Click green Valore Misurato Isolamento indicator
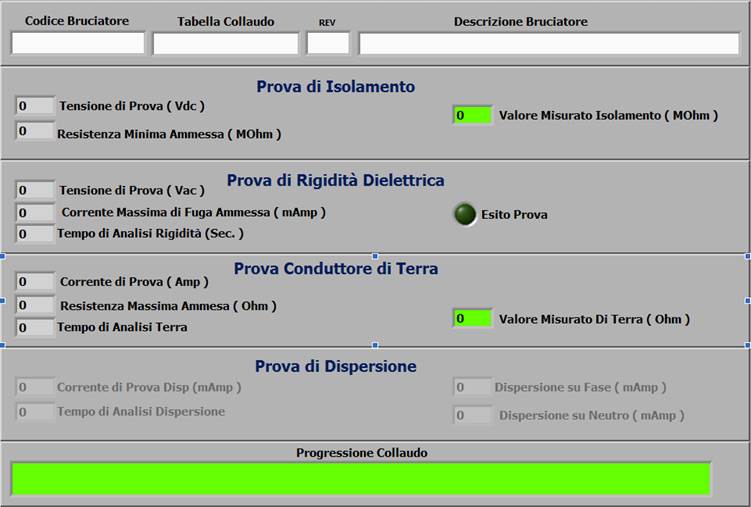751x507 pixels. pyautogui.click(x=472, y=115)
